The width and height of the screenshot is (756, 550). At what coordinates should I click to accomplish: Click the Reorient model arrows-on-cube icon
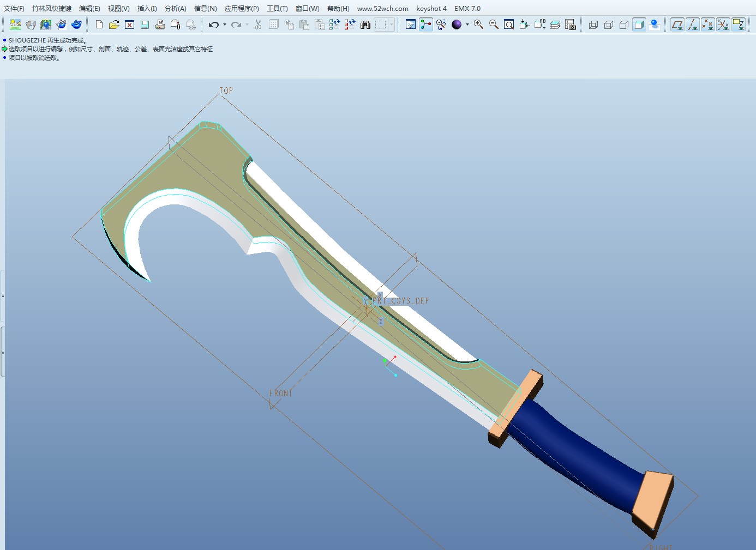(525, 25)
